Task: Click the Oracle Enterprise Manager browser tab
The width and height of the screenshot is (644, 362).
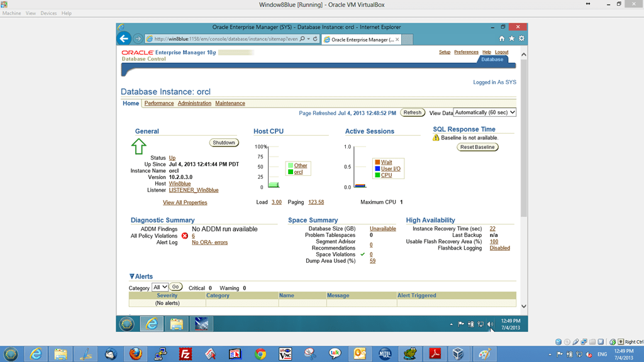Action: (x=361, y=40)
